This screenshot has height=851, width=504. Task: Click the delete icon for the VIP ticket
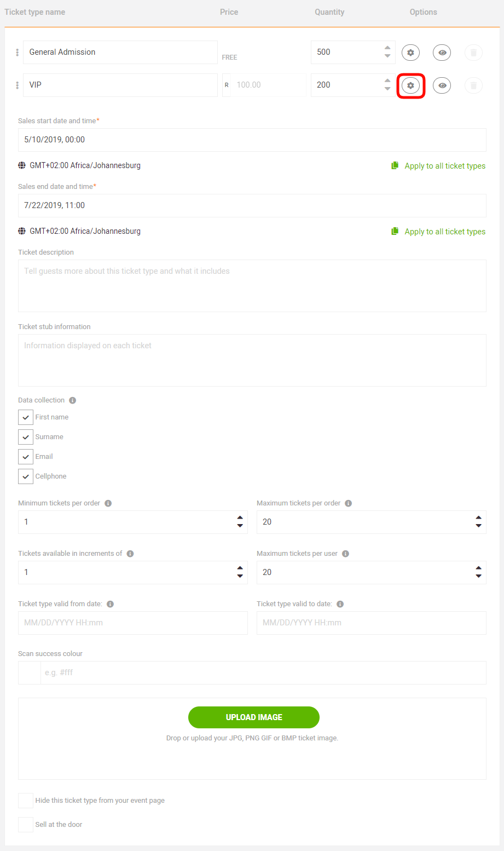[x=473, y=85]
